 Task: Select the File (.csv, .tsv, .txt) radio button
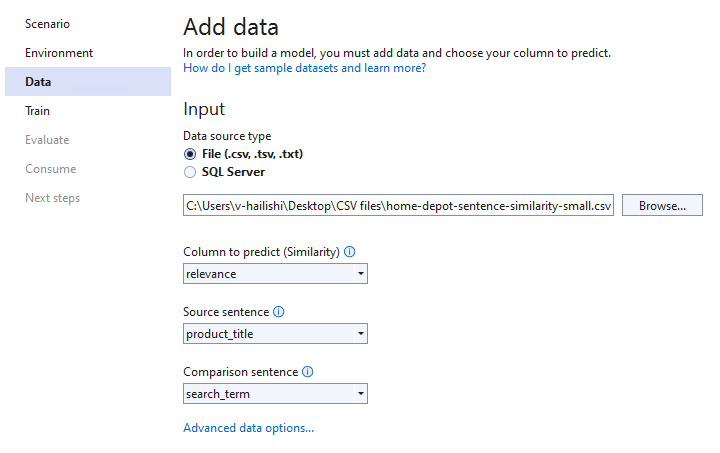pos(190,154)
